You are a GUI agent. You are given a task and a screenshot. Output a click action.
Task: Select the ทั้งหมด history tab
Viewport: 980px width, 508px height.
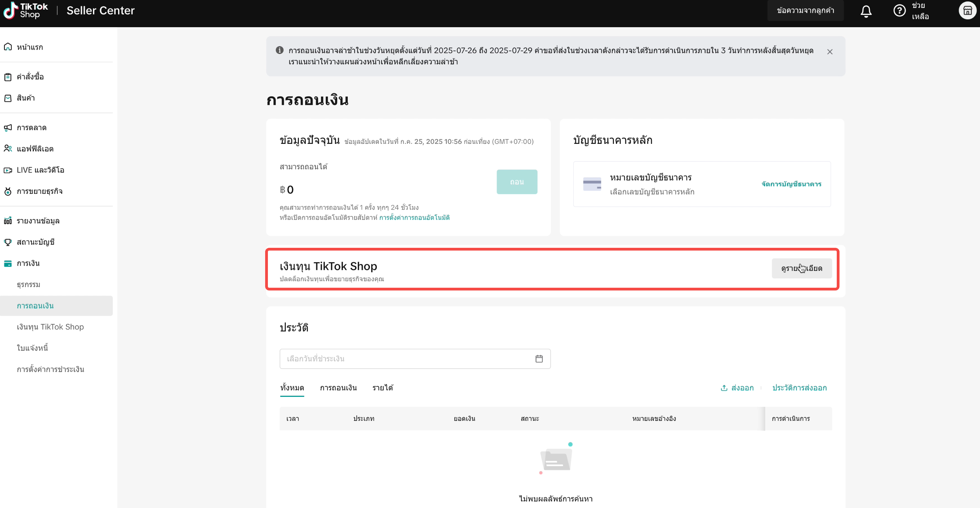pos(292,388)
